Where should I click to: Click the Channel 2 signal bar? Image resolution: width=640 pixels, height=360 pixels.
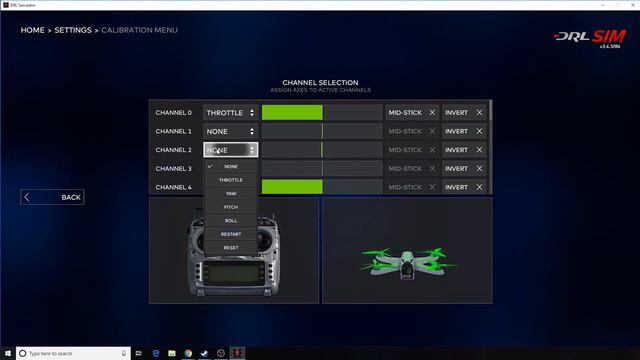pos(322,150)
